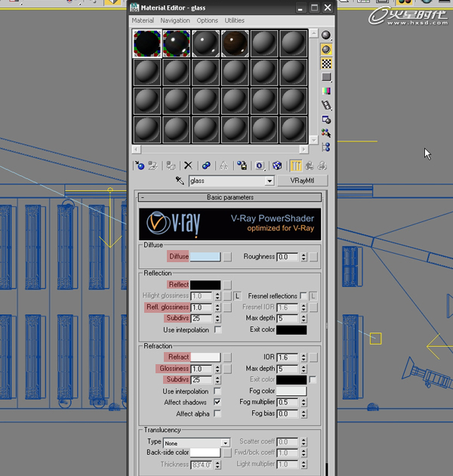Click the black Reflect color swatch
Viewport: 453px width, 476px height.
205,285
